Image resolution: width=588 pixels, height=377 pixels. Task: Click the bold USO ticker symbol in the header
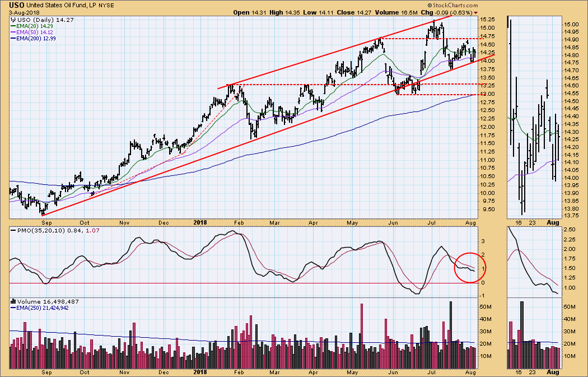pos(17,5)
